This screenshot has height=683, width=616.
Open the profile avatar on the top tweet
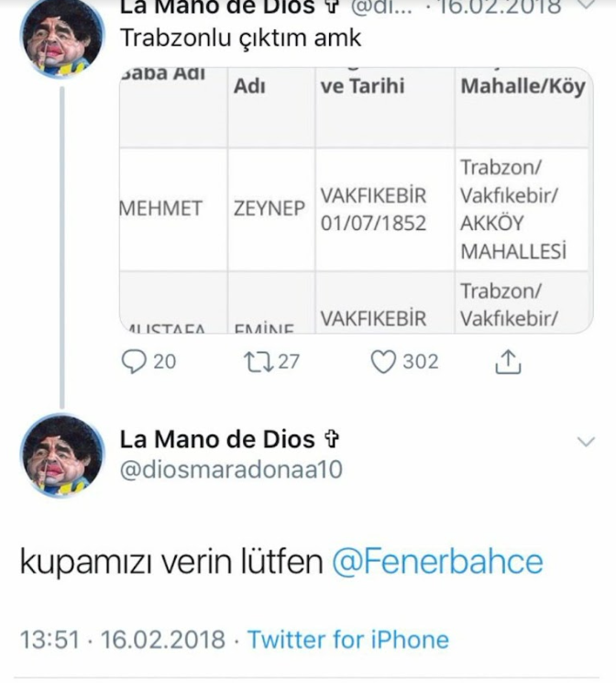click(61, 39)
